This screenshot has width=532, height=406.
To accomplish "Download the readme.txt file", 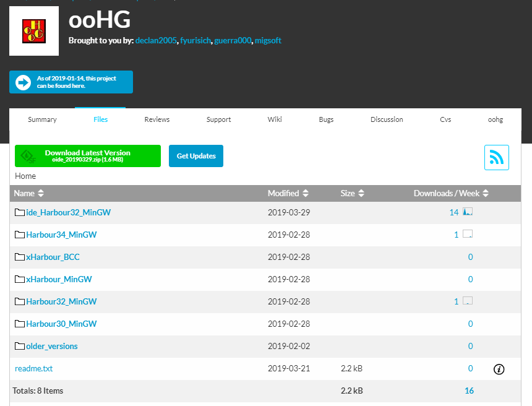I will pos(33,368).
